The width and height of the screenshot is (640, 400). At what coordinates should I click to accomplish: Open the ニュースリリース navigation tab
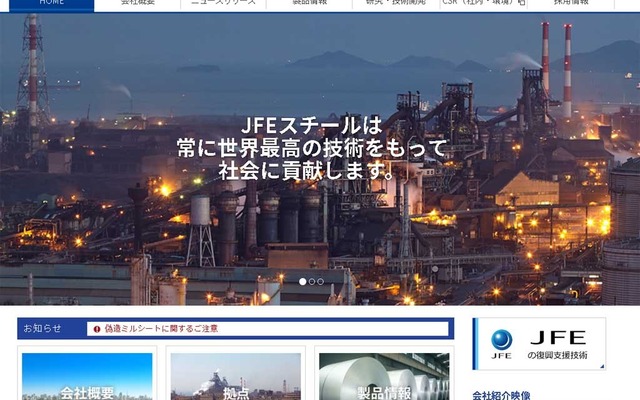click(x=223, y=3)
